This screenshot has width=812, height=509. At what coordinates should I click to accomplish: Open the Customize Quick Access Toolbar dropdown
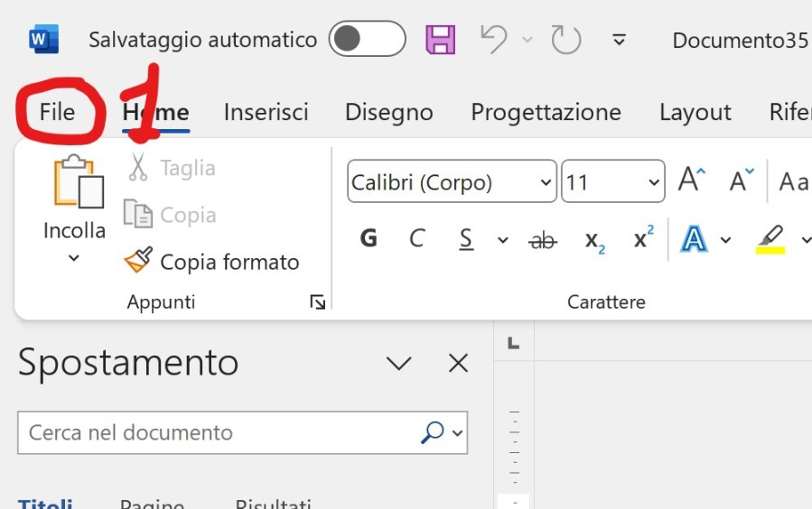[619, 40]
